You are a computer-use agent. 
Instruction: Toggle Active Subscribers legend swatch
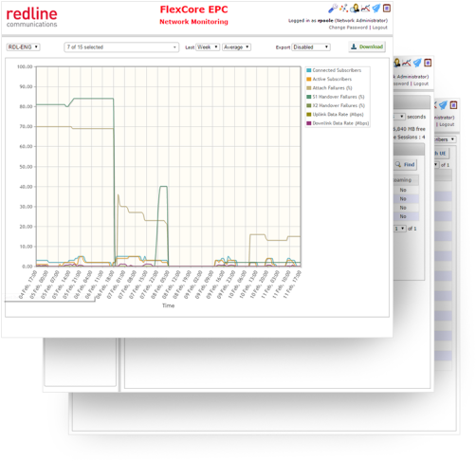tap(309, 79)
